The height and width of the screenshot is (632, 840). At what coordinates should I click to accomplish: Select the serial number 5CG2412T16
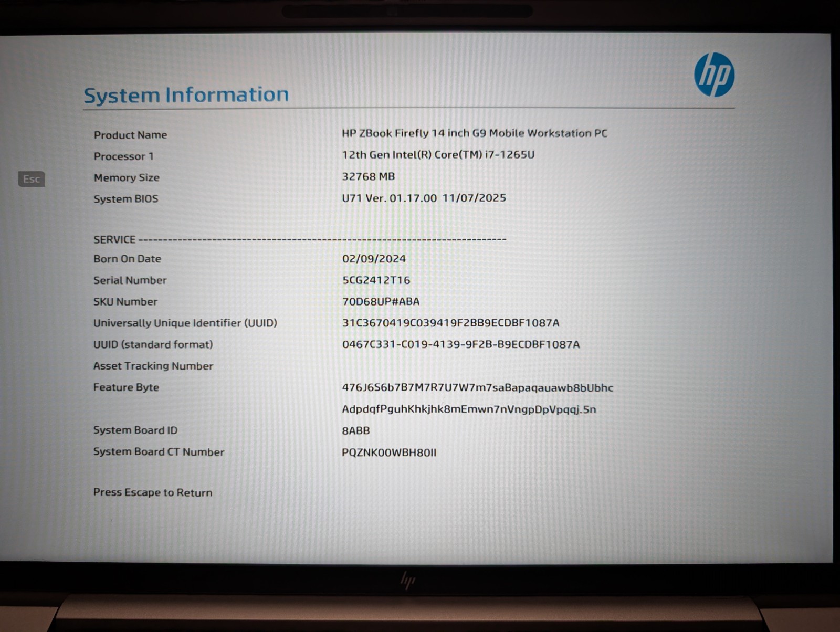pyautogui.click(x=376, y=280)
